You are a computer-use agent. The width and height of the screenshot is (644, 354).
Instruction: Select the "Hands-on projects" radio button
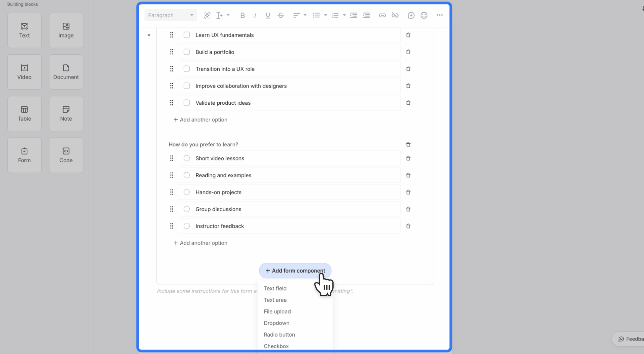click(186, 192)
